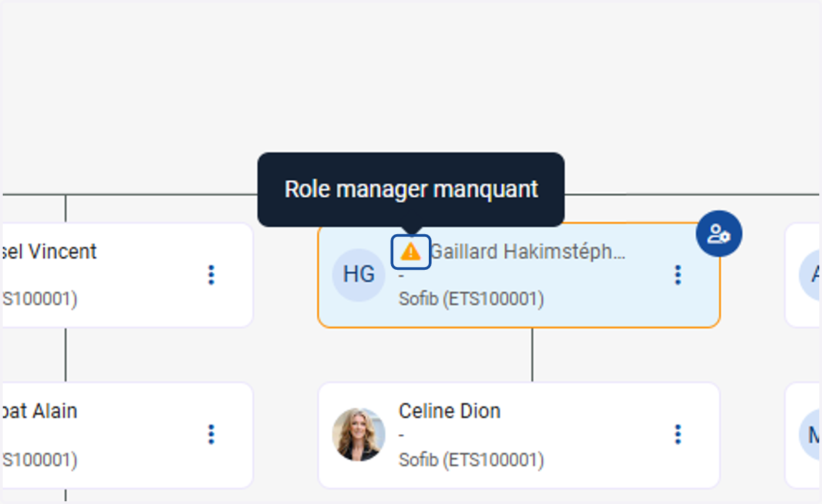Open the three-dot menu on Gaillard's card

(x=678, y=275)
